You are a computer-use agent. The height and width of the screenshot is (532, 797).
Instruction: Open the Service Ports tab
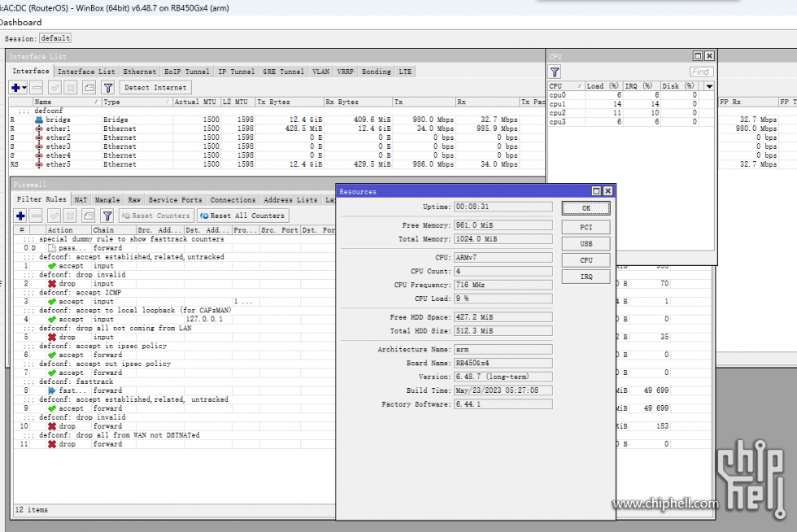tap(176, 200)
